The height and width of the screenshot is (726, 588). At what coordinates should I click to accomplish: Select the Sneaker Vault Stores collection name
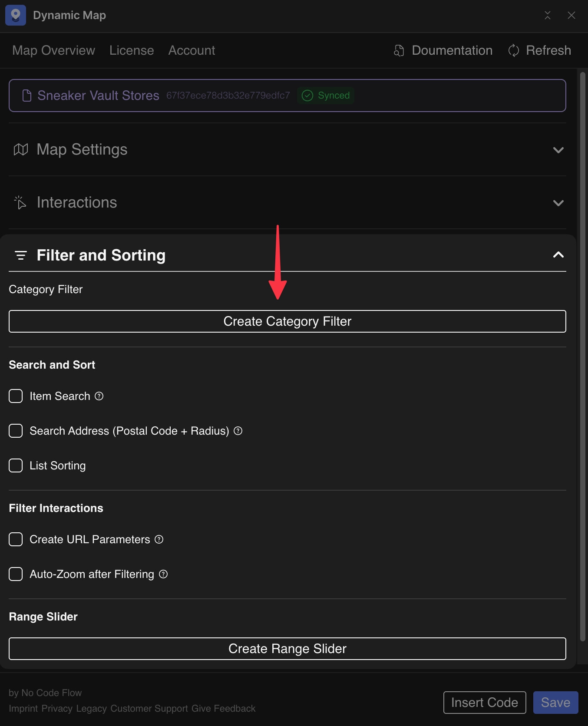click(98, 96)
